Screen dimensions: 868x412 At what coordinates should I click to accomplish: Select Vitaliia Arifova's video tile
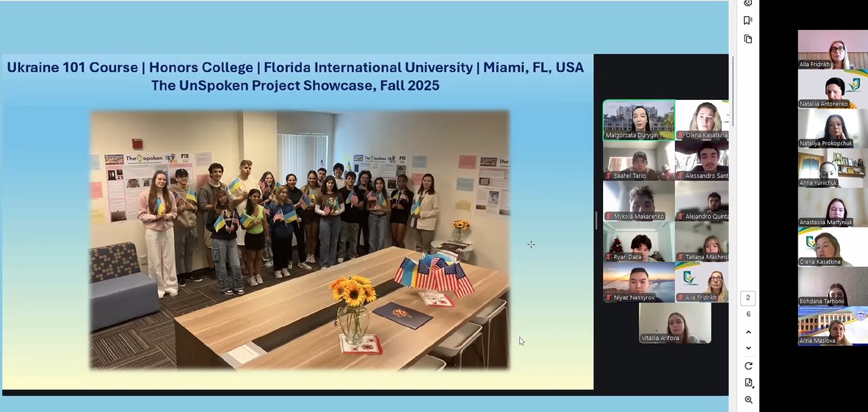pyautogui.click(x=674, y=322)
